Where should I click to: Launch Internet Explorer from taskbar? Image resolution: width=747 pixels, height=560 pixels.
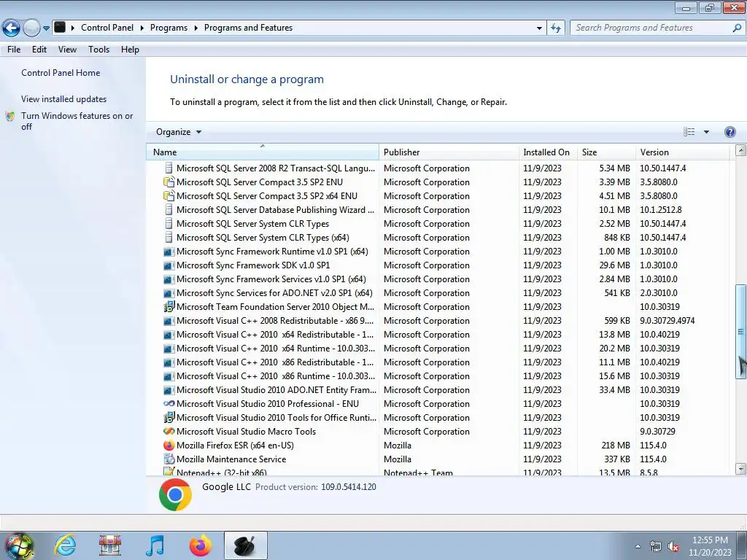point(65,545)
